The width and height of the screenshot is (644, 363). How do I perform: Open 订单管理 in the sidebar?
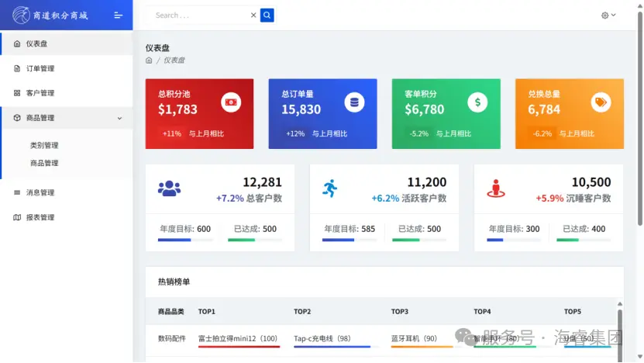[x=40, y=68]
